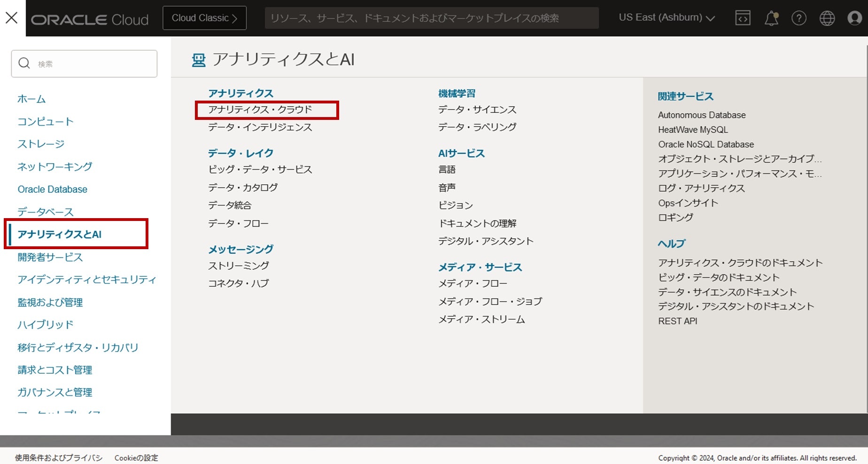Image resolution: width=868 pixels, height=464 pixels.
Task: Open the ストリーミング link
Action: (239, 266)
